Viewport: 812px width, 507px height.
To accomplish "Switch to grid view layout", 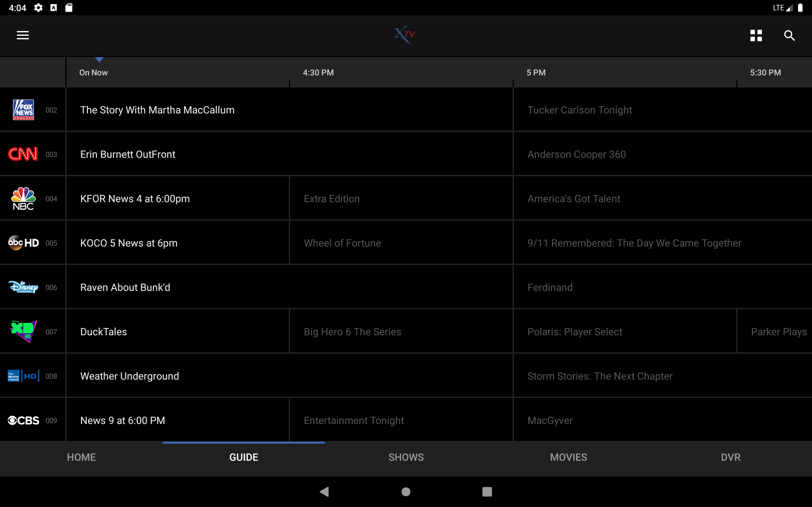I will point(756,35).
